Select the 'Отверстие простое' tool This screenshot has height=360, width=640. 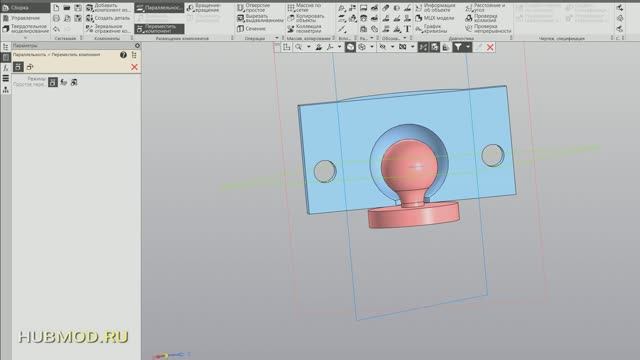click(254, 8)
